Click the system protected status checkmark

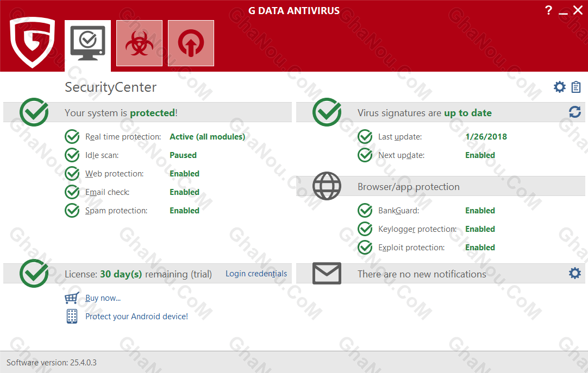click(34, 112)
